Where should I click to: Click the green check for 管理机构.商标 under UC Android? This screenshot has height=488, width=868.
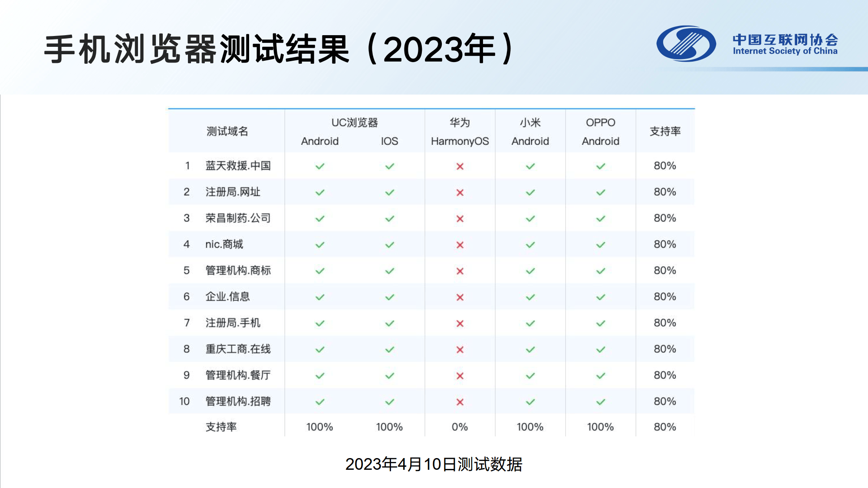[x=320, y=271]
